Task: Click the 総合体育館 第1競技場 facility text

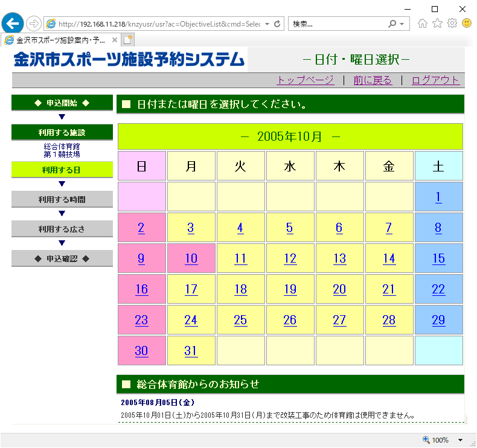Action: point(62,150)
